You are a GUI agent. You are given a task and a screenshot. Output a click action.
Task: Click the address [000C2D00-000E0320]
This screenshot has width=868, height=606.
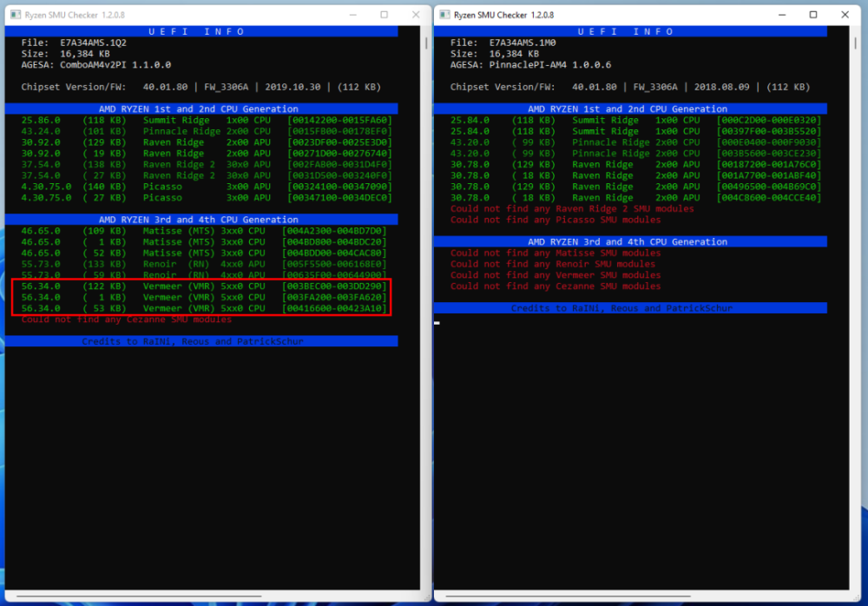(768, 120)
